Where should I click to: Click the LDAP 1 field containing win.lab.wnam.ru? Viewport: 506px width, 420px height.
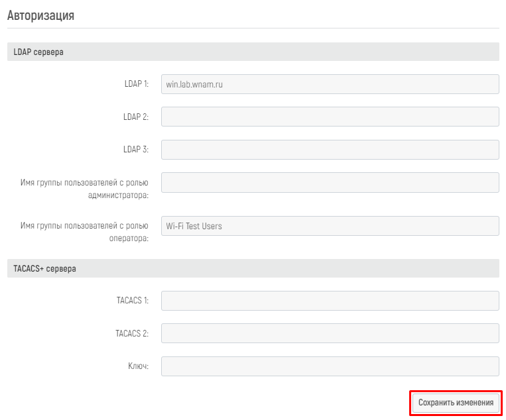(x=330, y=84)
